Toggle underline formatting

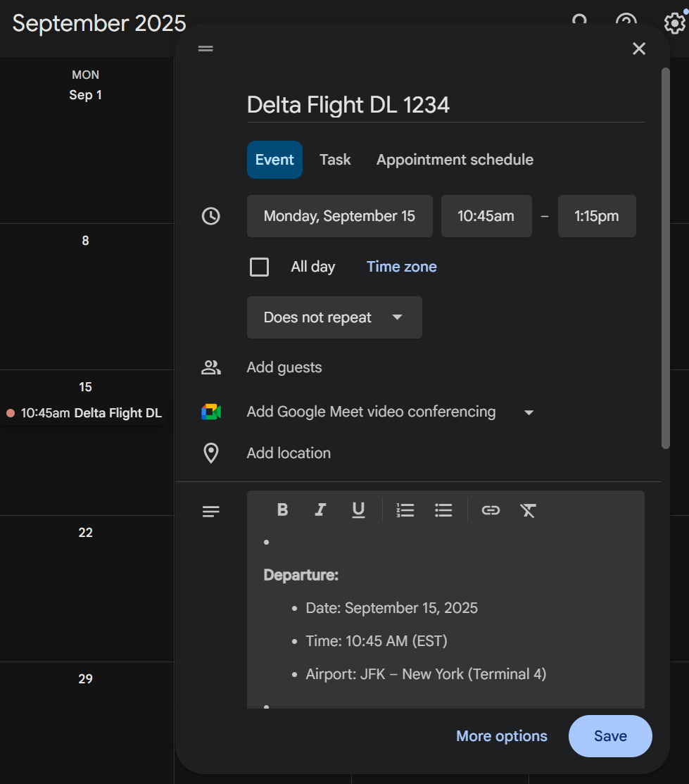358,510
